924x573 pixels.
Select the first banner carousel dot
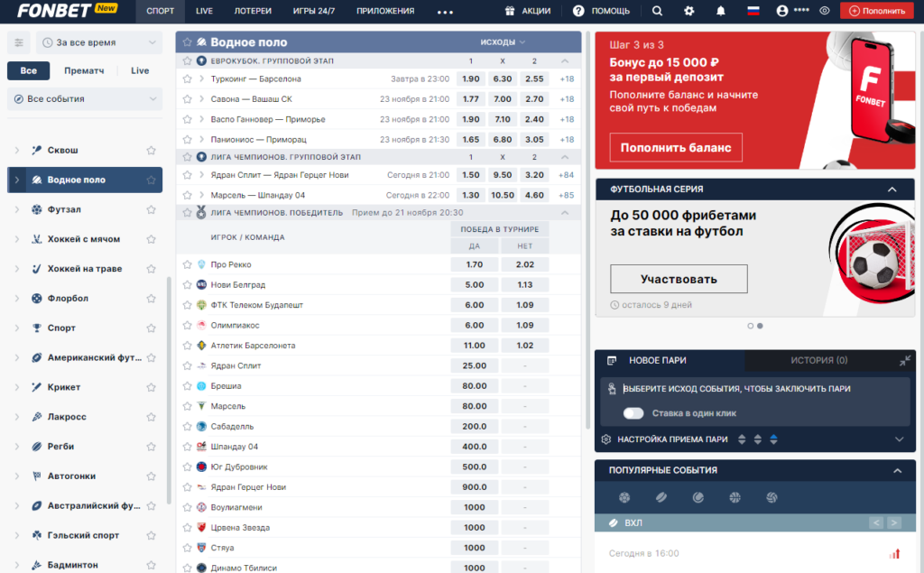pos(750,326)
